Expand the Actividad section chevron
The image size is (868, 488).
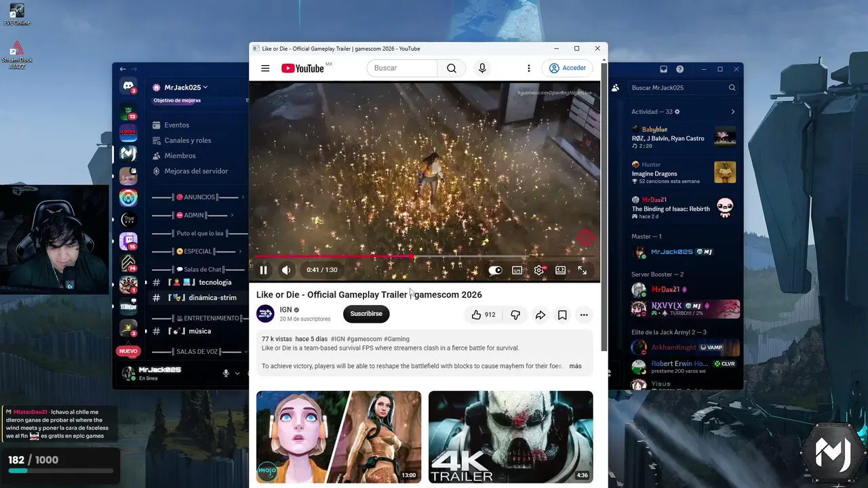click(732, 112)
